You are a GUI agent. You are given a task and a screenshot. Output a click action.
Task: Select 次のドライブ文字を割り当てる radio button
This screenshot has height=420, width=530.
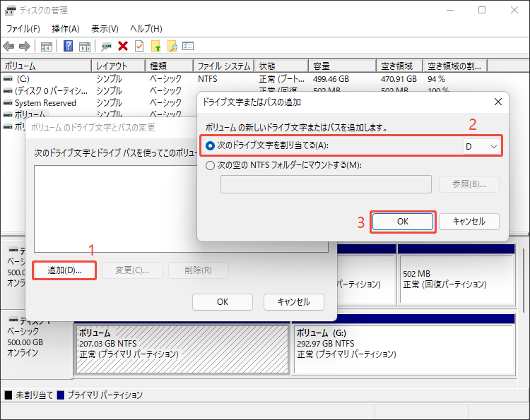(x=210, y=146)
